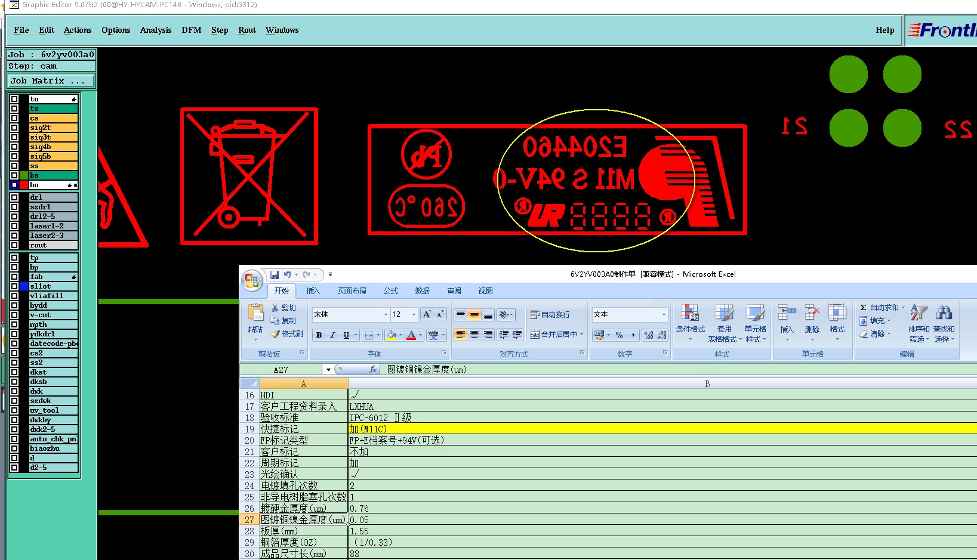
Task: Expand the 合并后居中 merge dropdown arrow
Action: pyautogui.click(x=581, y=335)
